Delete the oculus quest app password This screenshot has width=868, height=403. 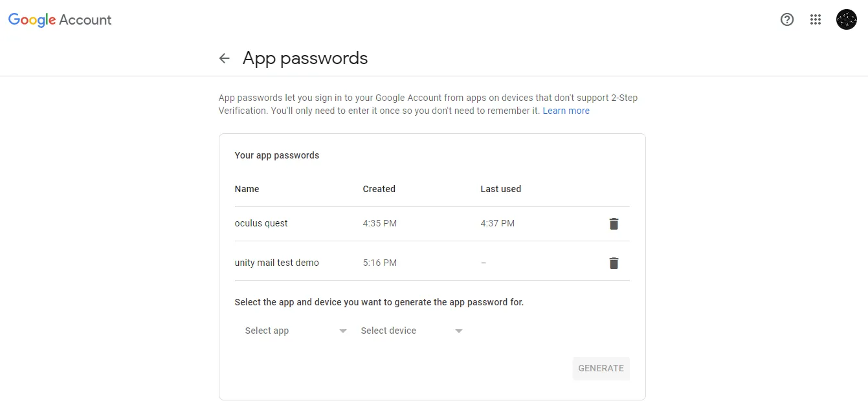[614, 224]
